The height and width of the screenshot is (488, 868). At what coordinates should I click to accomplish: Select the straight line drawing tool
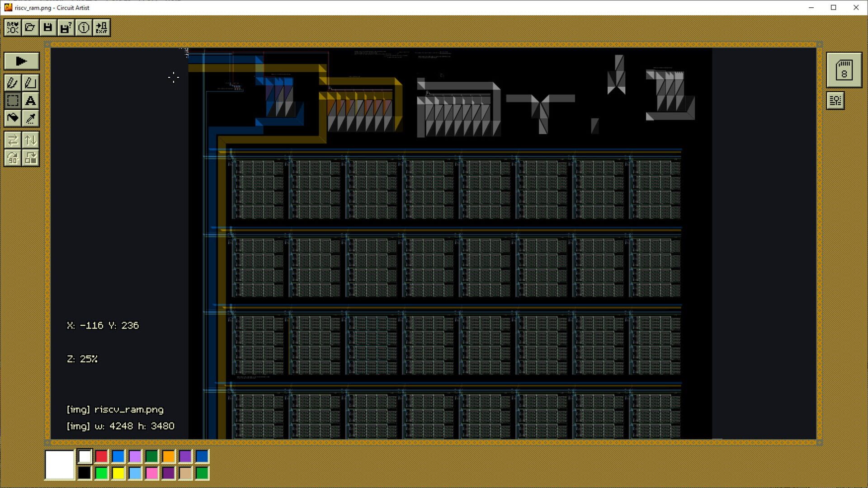pos(30,83)
